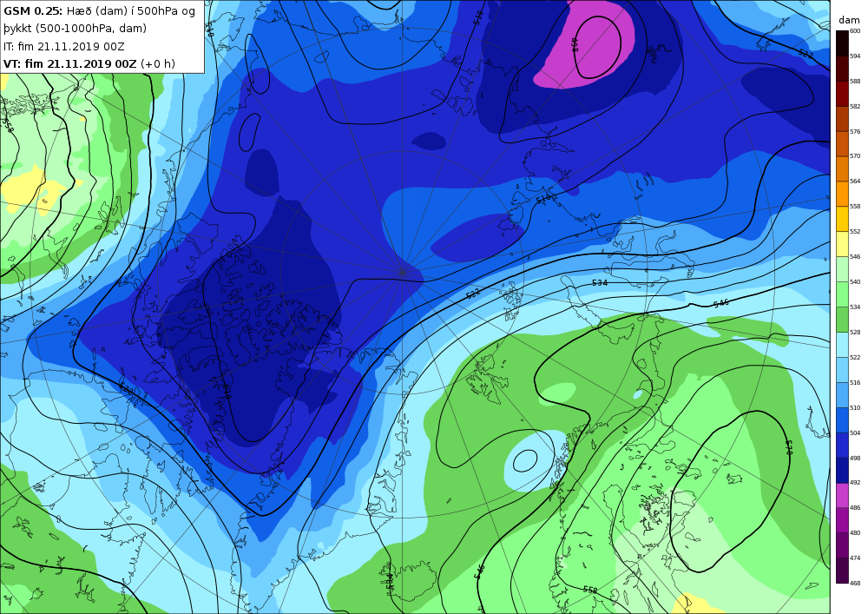
Task: Pick the darkest purple 468–474 legend swatch
Action: 842,571
